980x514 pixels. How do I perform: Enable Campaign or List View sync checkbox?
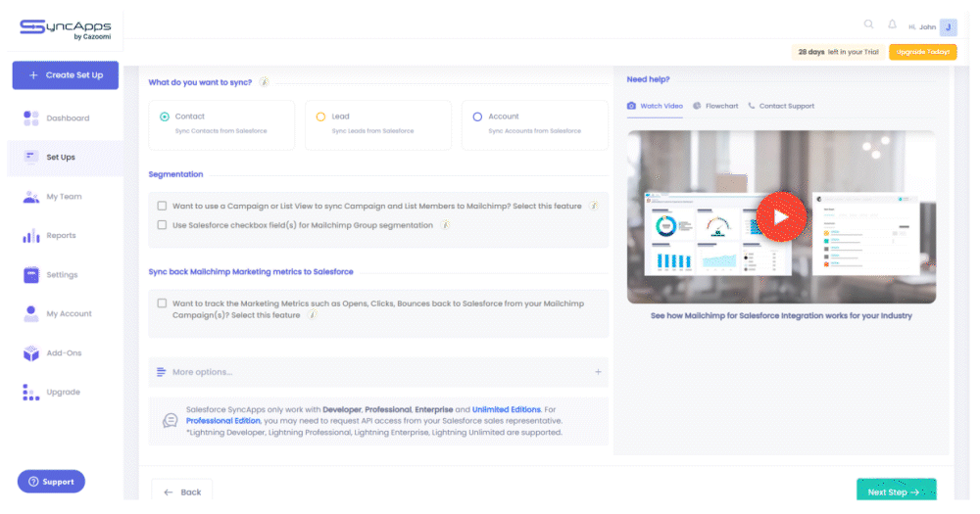click(162, 206)
